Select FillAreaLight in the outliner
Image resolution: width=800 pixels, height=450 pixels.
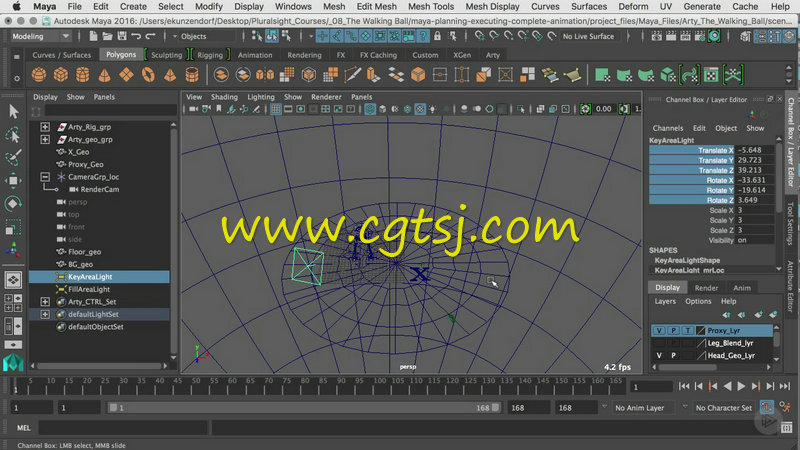pos(89,289)
